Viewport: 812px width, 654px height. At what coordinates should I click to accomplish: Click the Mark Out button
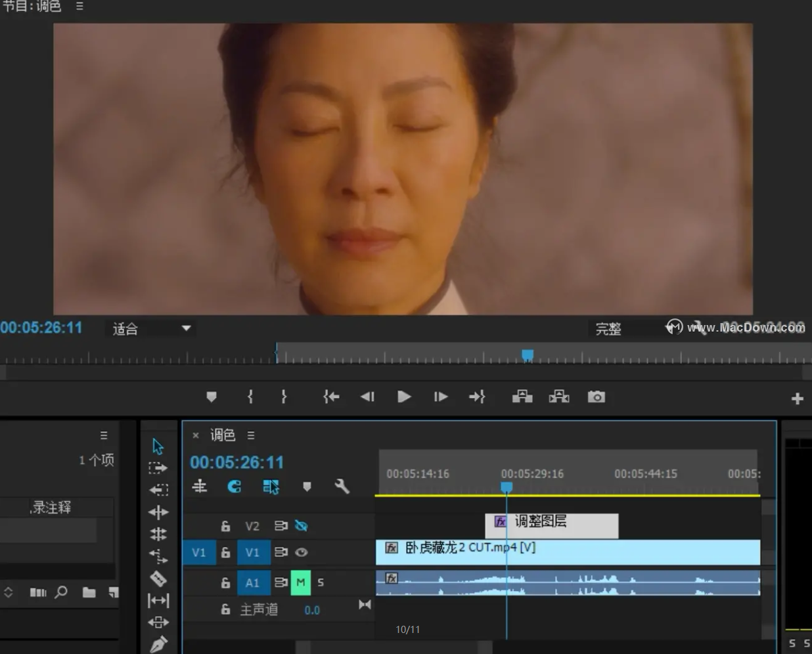click(284, 397)
